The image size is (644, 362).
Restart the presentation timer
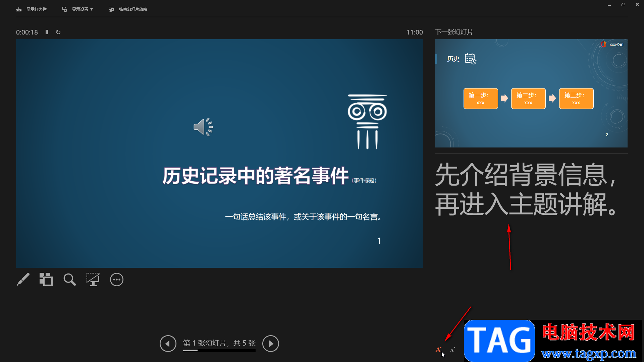58,32
